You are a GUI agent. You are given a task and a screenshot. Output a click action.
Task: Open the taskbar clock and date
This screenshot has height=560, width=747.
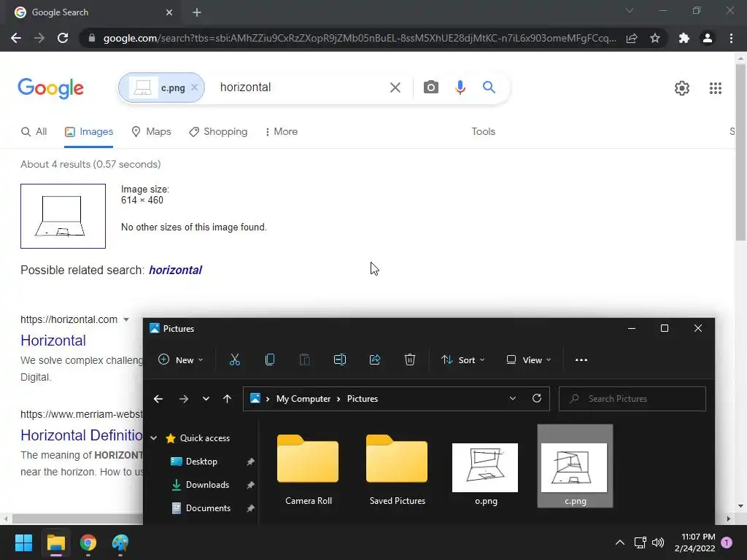coord(694,542)
